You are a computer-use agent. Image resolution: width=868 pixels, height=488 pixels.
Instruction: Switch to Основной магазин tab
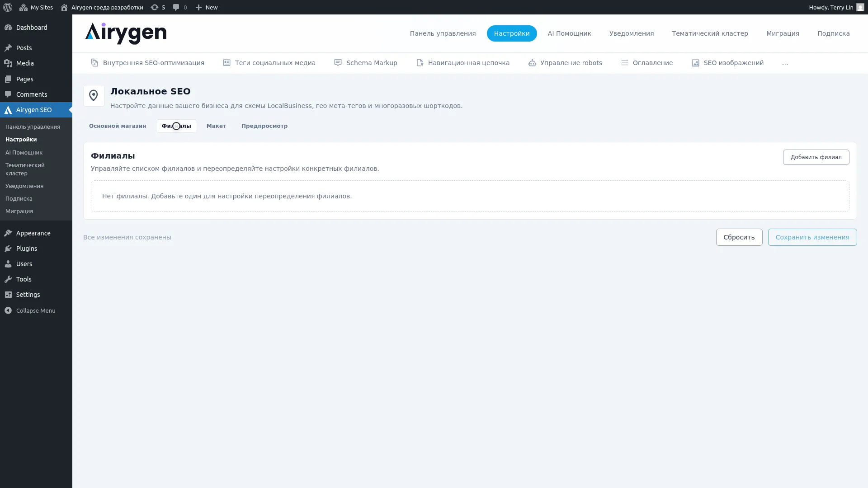pyautogui.click(x=118, y=126)
